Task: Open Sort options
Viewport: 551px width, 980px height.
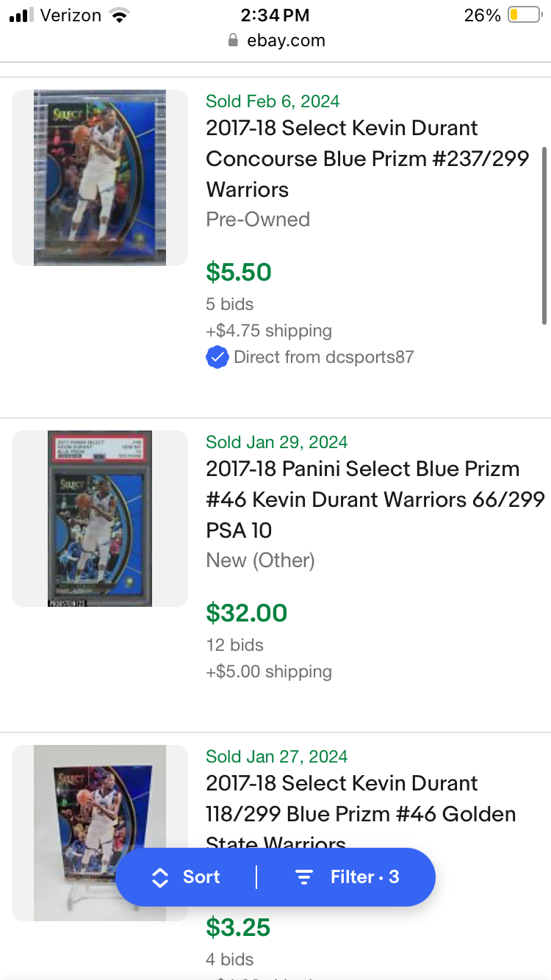Action: [x=186, y=877]
